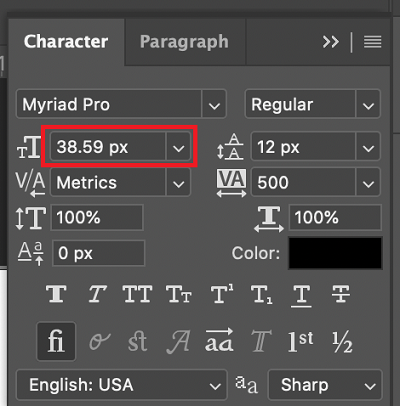Open the Metrics kerning dropdown arrow

click(179, 183)
